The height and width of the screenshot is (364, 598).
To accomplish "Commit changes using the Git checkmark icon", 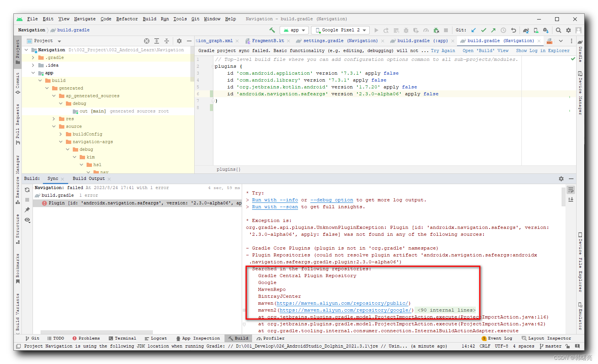I will coord(483,30).
